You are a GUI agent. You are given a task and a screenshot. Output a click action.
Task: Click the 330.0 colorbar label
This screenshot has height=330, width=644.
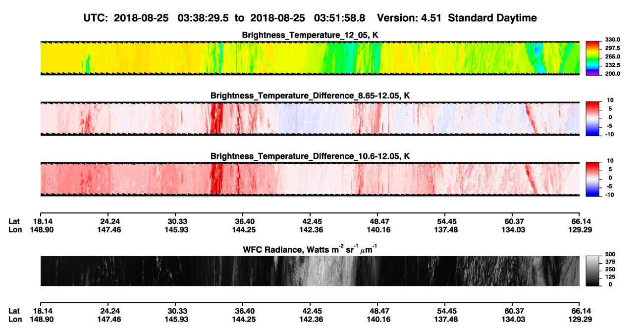click(x=612, y=40)
